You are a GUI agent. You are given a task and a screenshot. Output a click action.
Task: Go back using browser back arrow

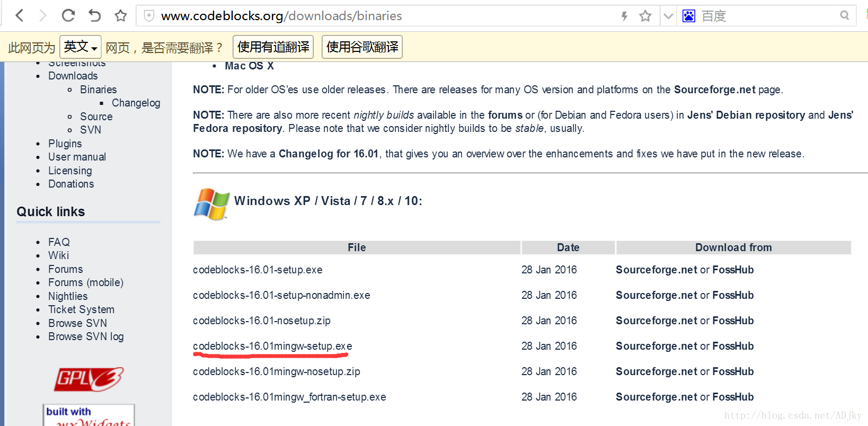pyautogui.click(x=20, y=15)
